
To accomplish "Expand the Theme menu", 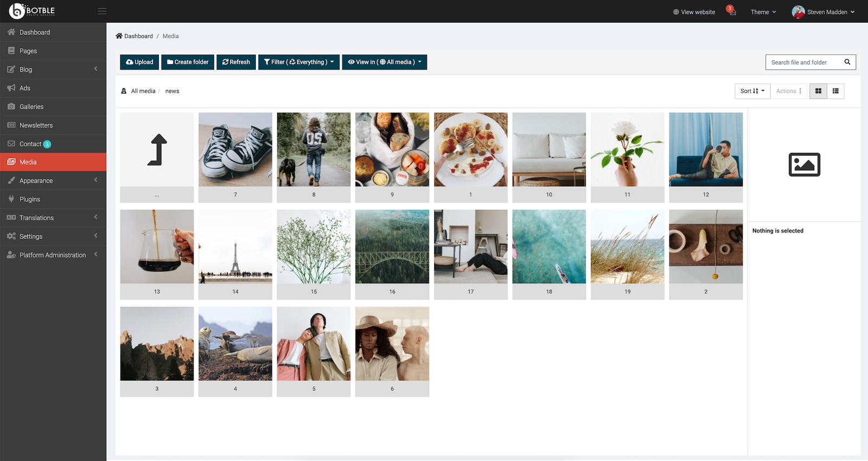I will pyautogui.click(x=763, y=12).
